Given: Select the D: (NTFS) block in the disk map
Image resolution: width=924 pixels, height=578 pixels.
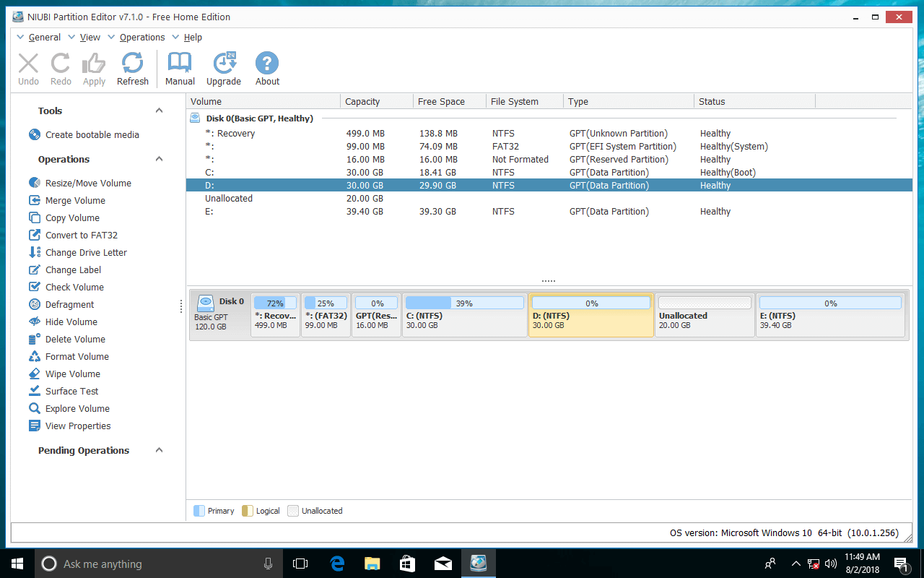Looking at the screenshot, I should 591,315.
